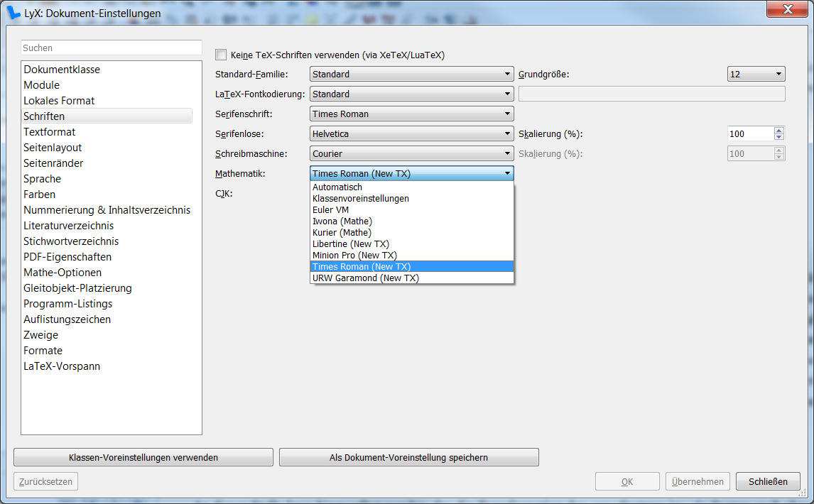
Task: Pick highlighted 'Times Roman (New TX)' list entry
Action: click(412, 267)
